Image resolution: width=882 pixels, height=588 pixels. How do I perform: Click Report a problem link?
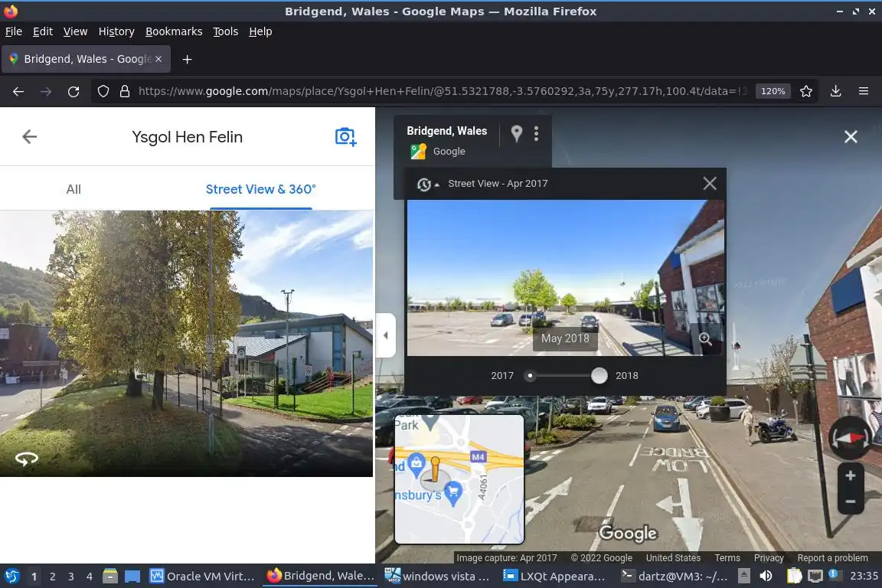(x=832, y=558)
